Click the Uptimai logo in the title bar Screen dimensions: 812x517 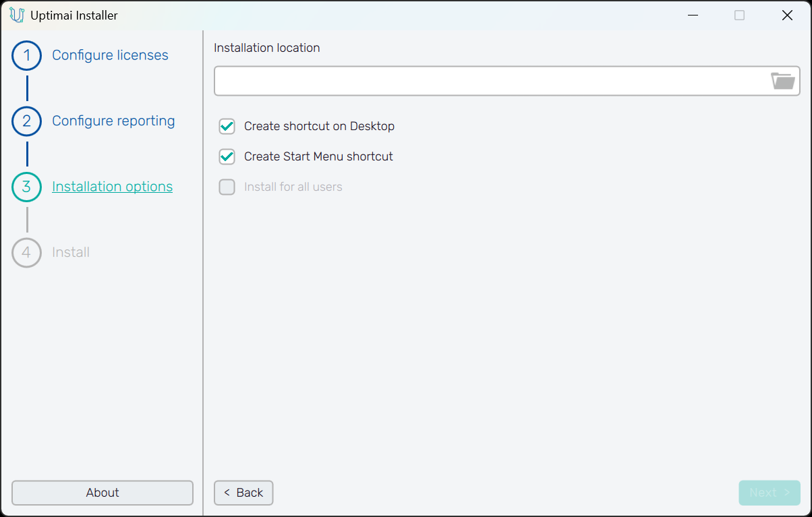[17, 15]
